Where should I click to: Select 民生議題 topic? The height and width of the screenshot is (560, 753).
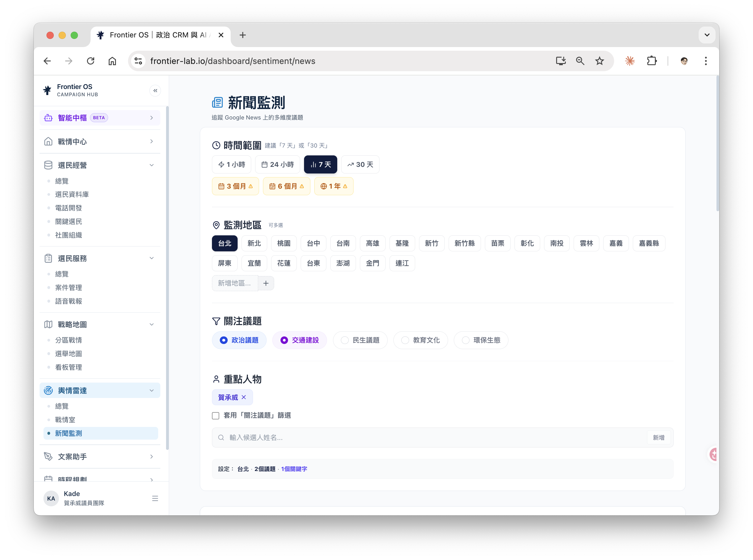360,340
